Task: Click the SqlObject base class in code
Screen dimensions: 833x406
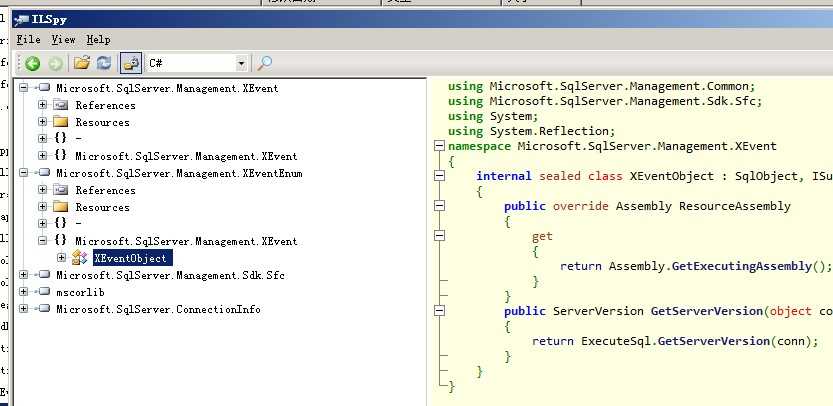Action: [x=767, y=176]
